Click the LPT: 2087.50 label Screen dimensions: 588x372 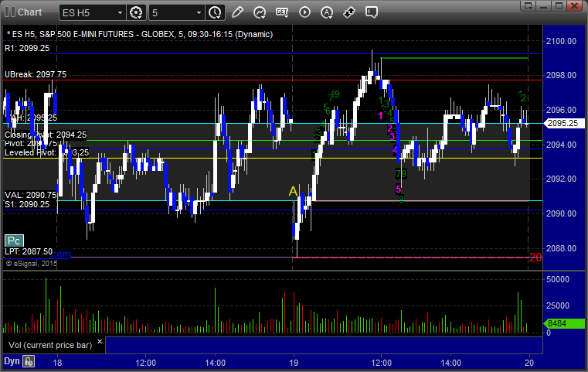[29, 251]
